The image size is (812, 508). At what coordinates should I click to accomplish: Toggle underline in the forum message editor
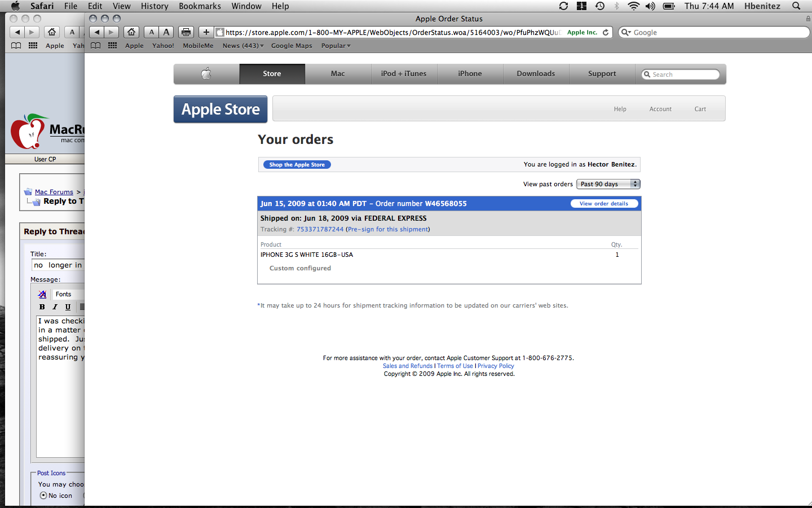pyautogui.click(x=68, y=307)
